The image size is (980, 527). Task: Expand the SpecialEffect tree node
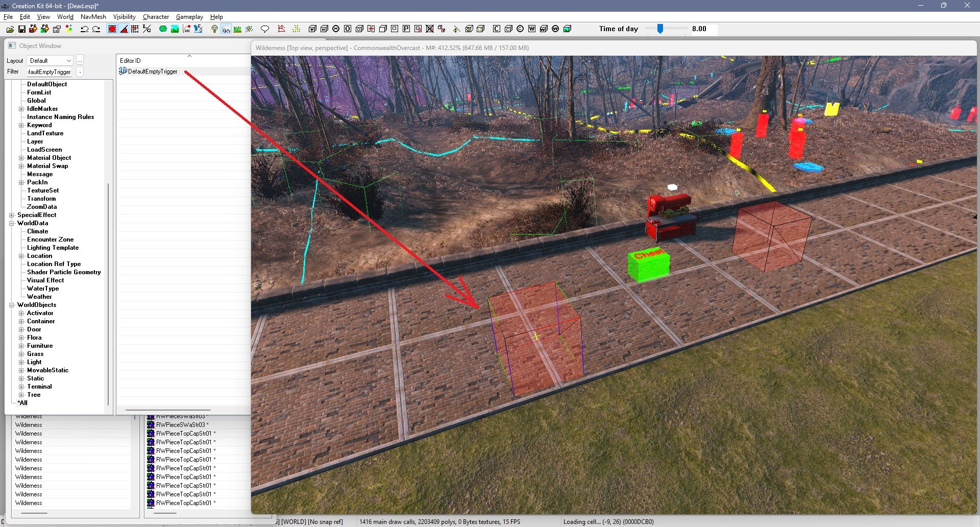tap(12, 215)
